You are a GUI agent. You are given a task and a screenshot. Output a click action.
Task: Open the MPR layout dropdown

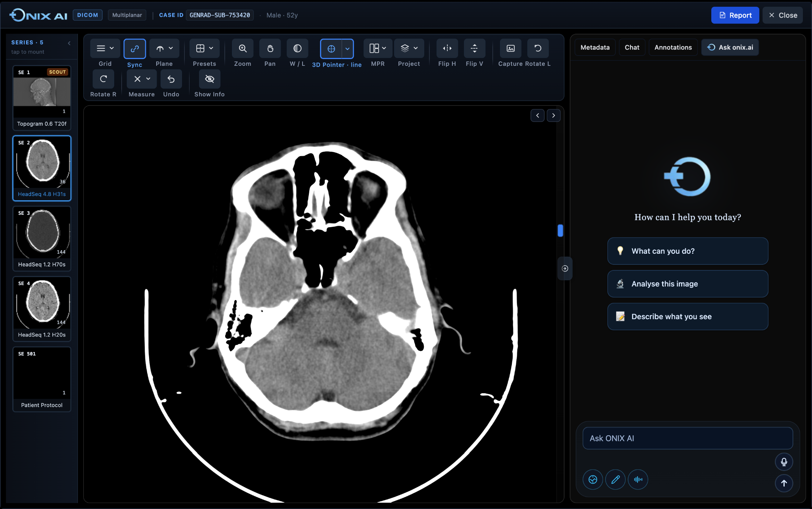(378, 48)
